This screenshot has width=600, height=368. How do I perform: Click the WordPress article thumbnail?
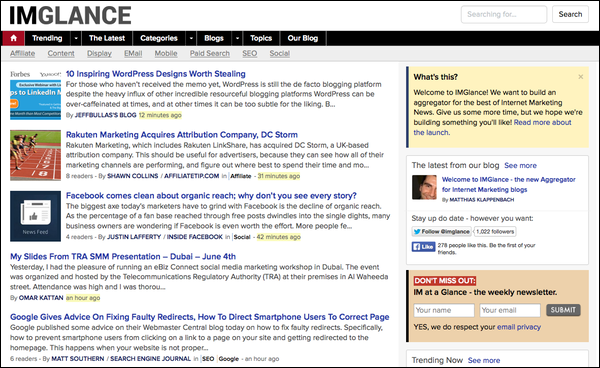[35, 95]
